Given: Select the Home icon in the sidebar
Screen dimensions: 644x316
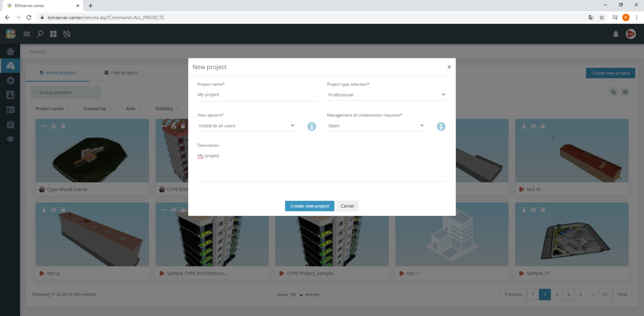Looking at the screenshot, I should click(x=10, y=51).
